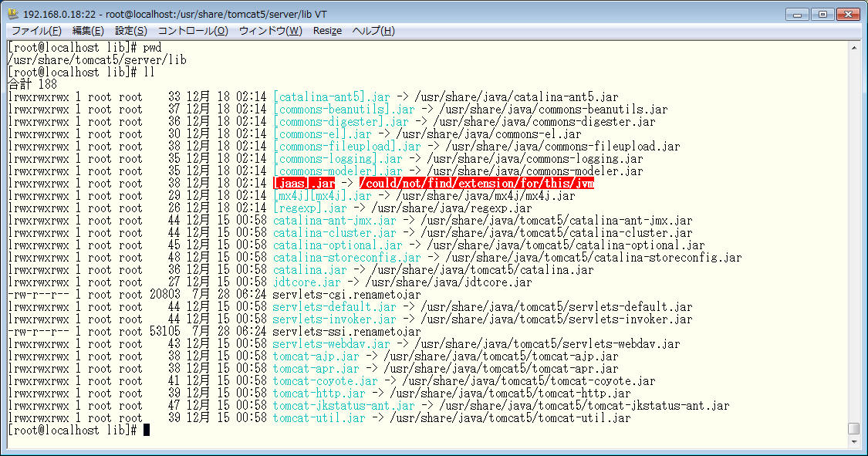The height and width of the screenshot is (456, 868).
Task: Open the ウィンドウ(W) menu
Action: pyautogui.click(x=270, y=31)
